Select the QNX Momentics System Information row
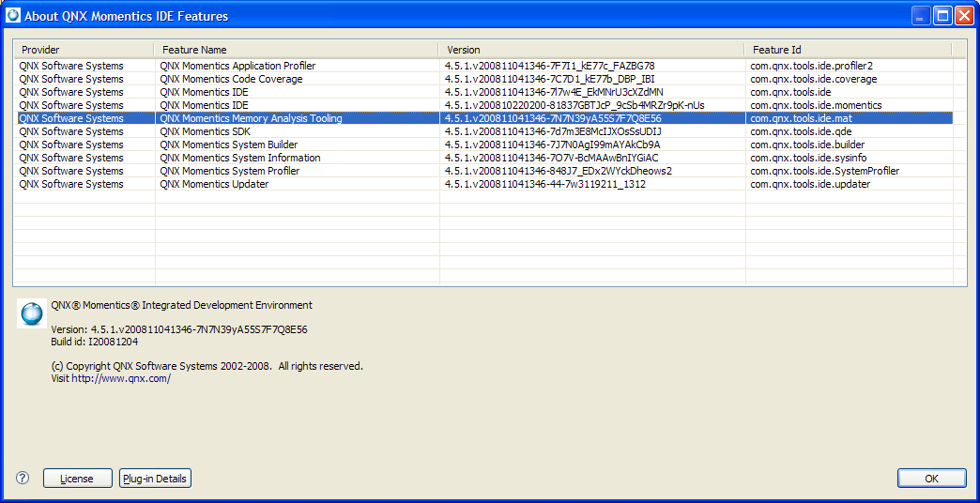The height and width of the screenshot is (503, 980). [x=483, y=158]
